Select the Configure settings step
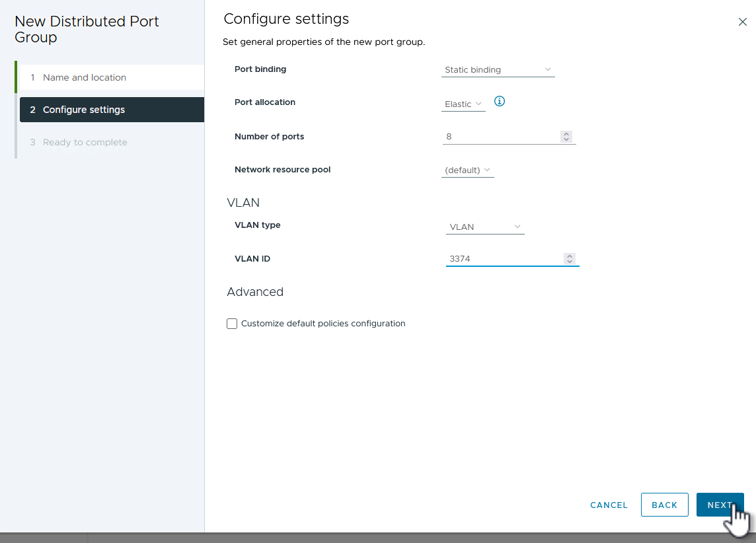This screenshot has height=543, width=756. click(x=84, y=110)
